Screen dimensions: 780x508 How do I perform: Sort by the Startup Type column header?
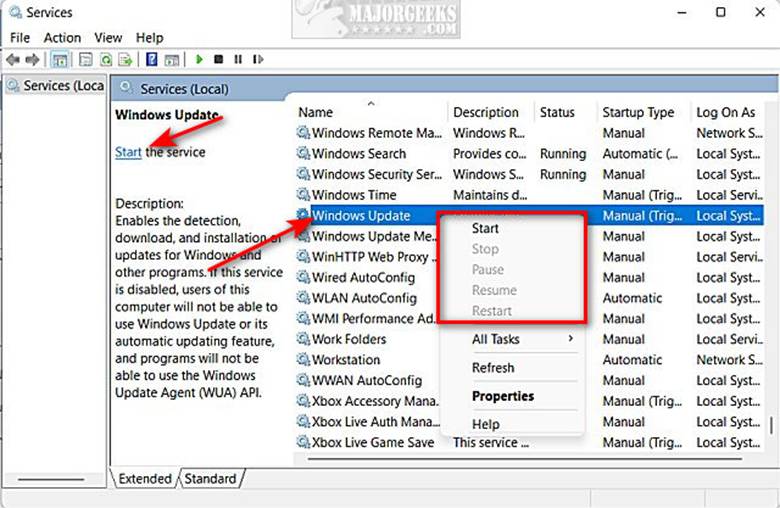point(643,112)
